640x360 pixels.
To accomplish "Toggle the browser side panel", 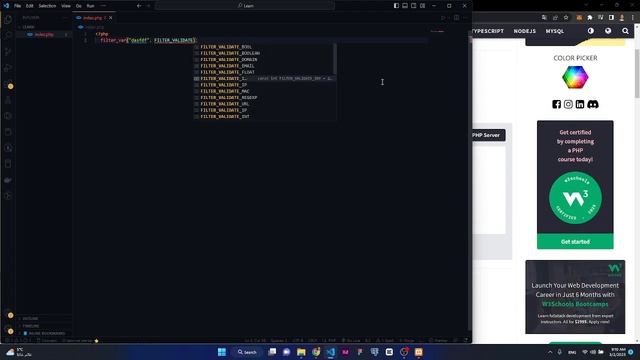I will tap(611, 18).
